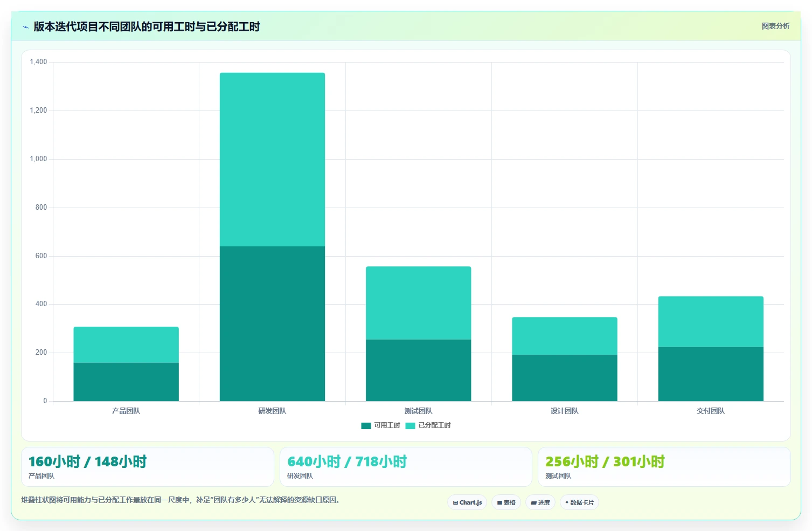Click the light 已分配工时 bar for 产品团队
Screen dimensions: 812x531
126,344
